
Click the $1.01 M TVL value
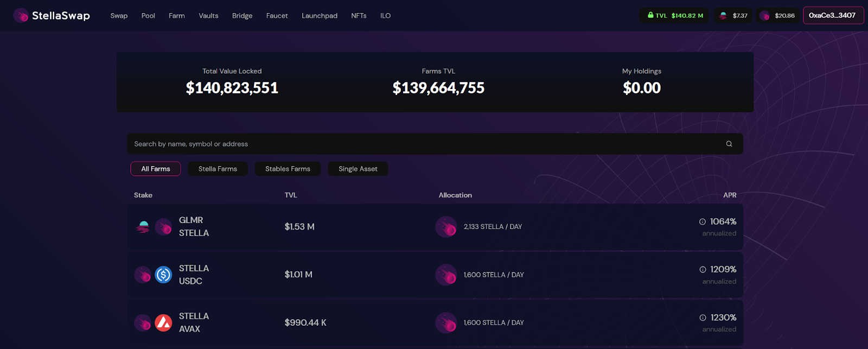click(298, 275)
